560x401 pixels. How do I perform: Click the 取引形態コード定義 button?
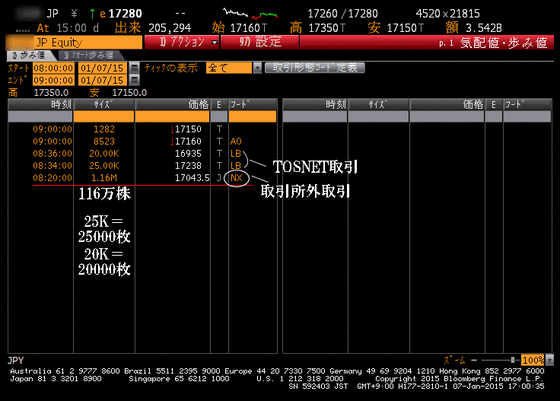[x=315, y=68]
